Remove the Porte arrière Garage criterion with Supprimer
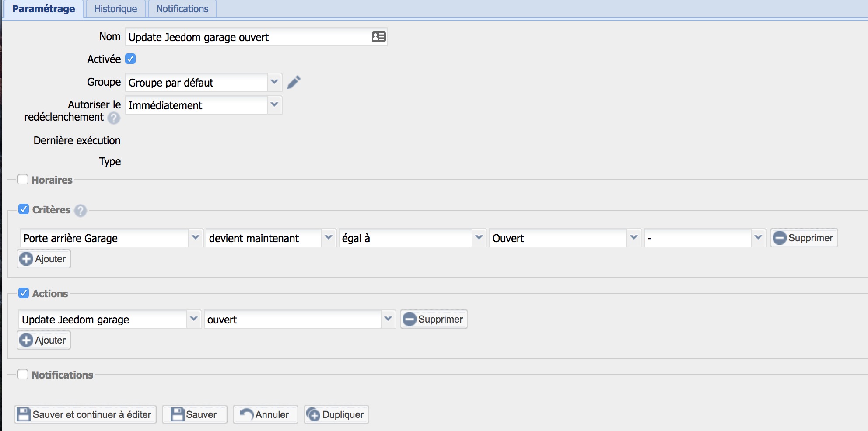 point(804,238)
